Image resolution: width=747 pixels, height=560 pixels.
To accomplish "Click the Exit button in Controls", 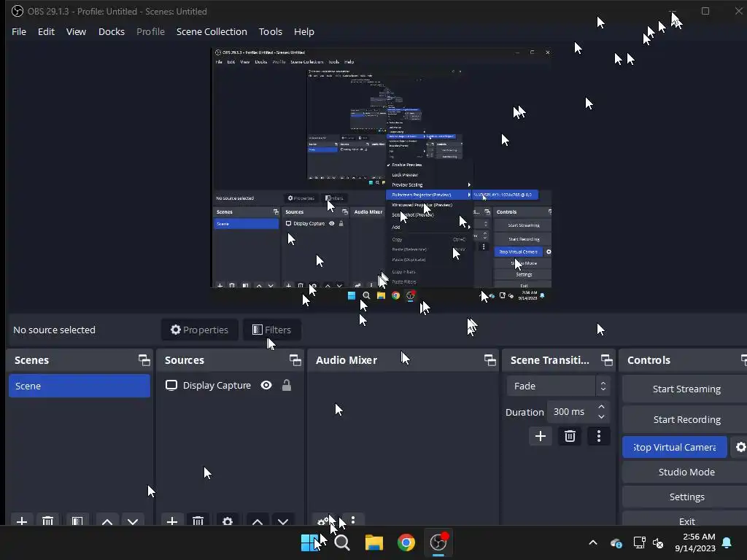I will (x=686, y=519).
